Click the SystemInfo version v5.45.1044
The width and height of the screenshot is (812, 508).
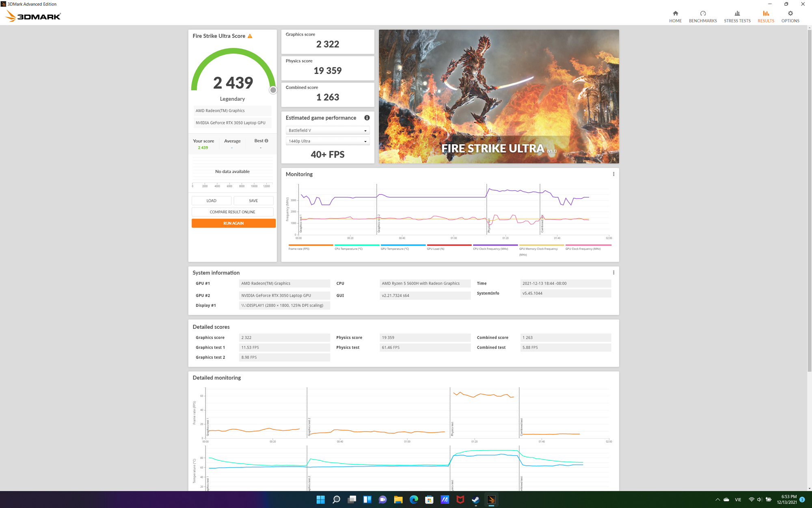566,293
